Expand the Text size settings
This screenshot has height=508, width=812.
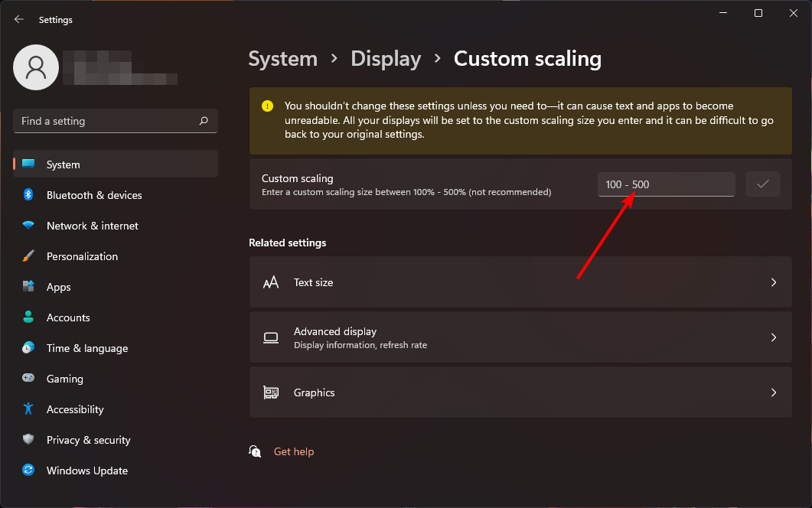point(520,282)
